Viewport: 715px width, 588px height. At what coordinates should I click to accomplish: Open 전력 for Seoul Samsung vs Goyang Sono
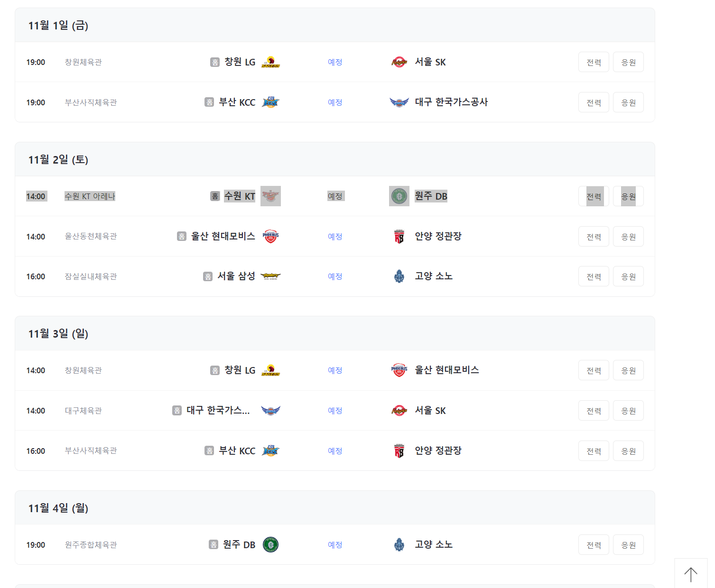594,276
